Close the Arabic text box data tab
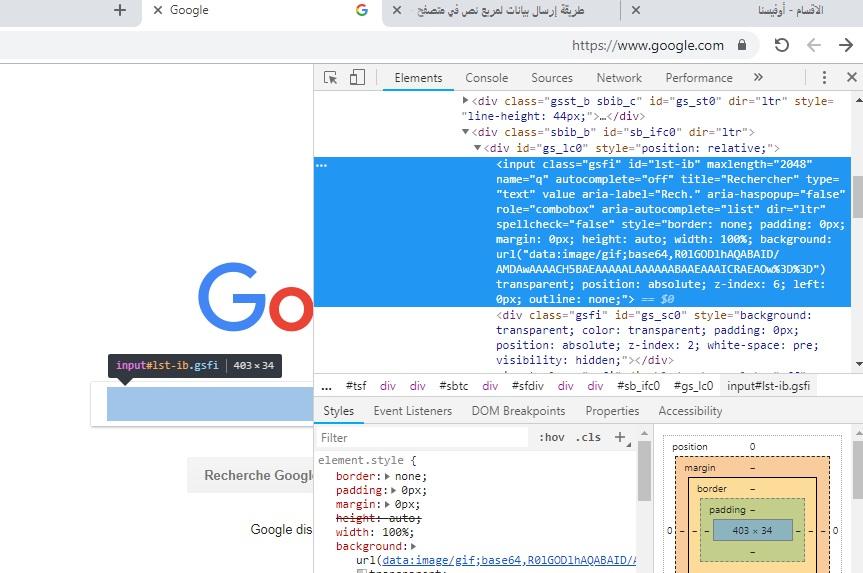 click(397, 10)
